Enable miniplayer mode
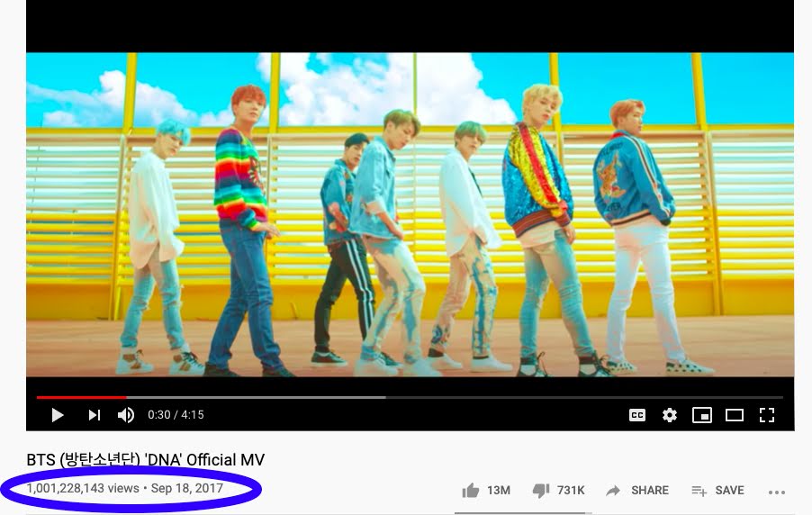The width and height of the screenshot is (812, 515). pyautogui.click(x=701, y=415)
